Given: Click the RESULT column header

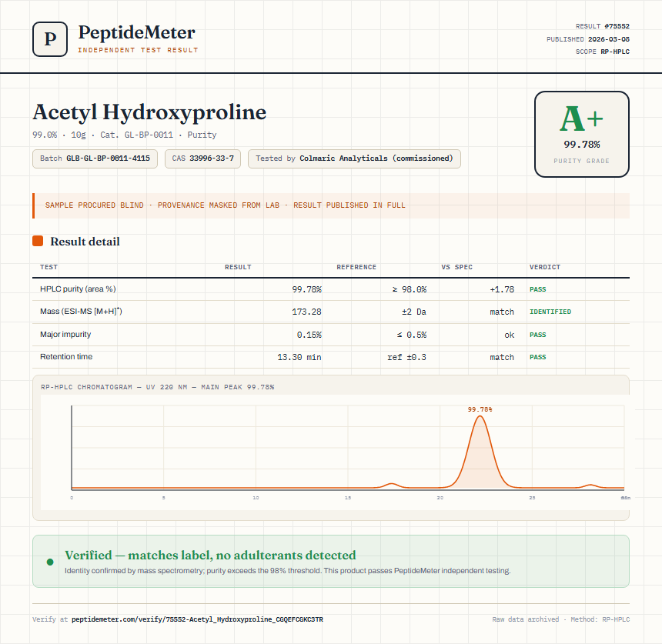Looking at the screenshot, I should [x=238, y=267].
